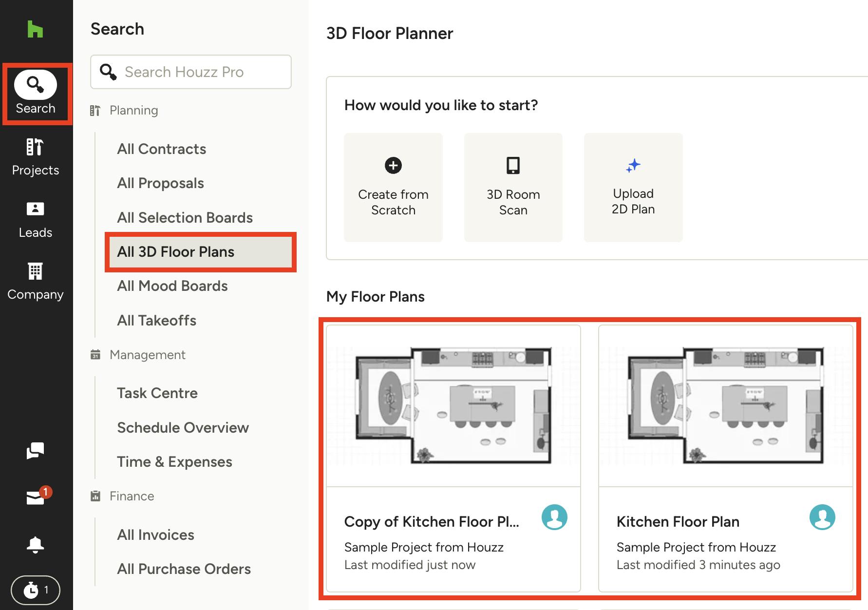Screen dimensions: 868x610
Task: Open Schedule Overview
Action: [x=183, y=428]
